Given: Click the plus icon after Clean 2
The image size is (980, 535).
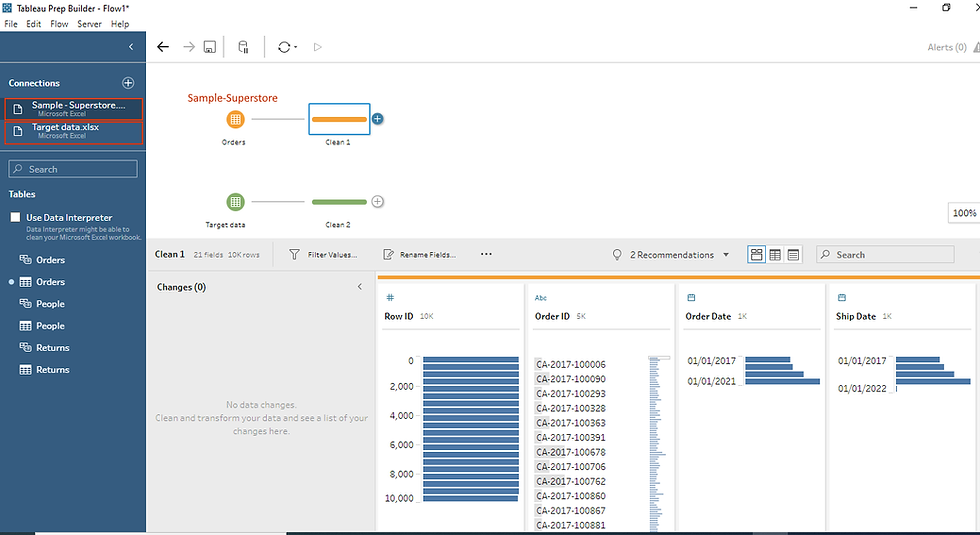Looking at the screenshot, I should click(x=378, y=201).
